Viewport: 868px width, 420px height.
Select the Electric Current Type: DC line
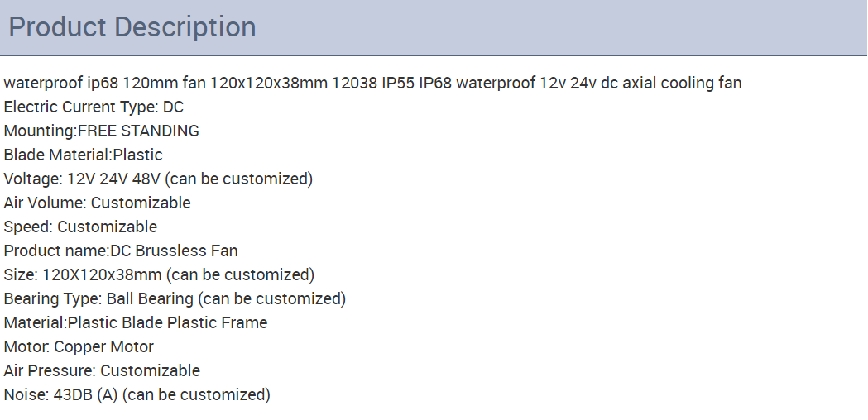tap(94, 107)
